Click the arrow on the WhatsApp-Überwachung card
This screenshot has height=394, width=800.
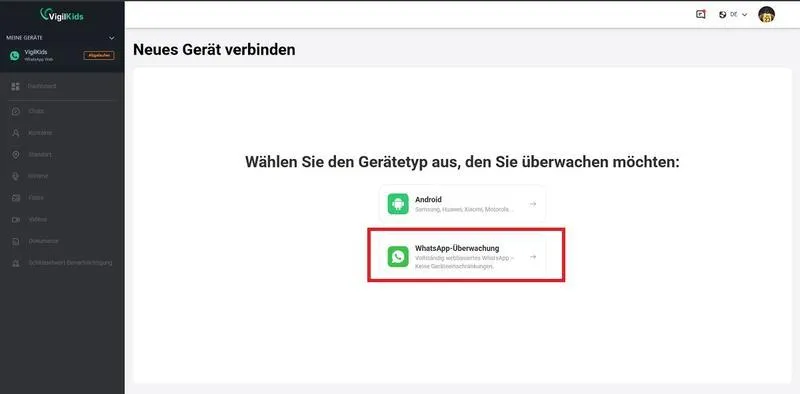point(533,257)
